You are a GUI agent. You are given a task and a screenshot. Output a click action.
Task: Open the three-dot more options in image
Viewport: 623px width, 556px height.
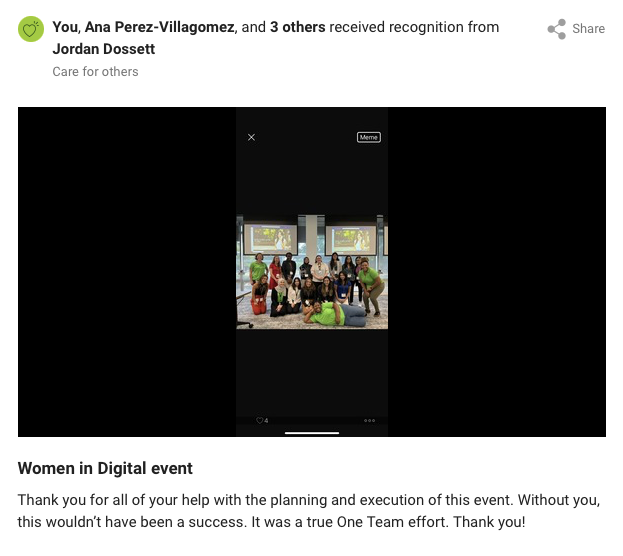click(370, 420)
